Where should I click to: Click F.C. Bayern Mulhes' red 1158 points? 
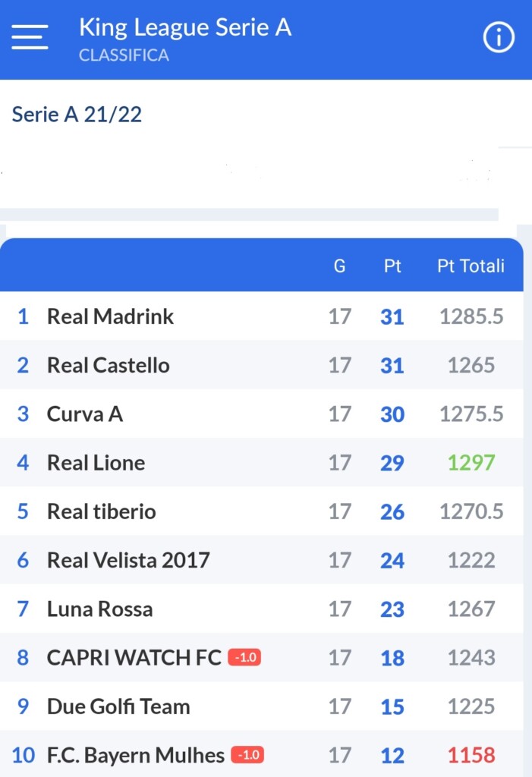(x=472, y=755)
